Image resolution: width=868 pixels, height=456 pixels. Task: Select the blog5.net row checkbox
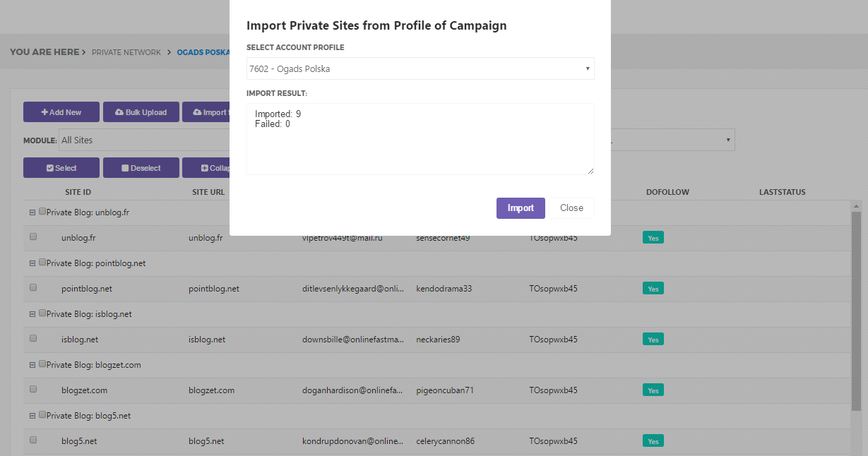[33, 440]
